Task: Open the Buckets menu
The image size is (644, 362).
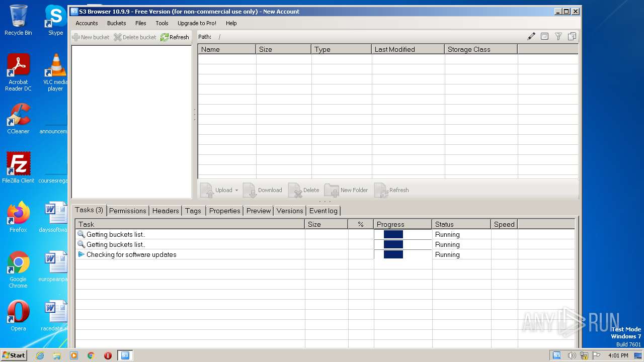Action: coord(116,23)
